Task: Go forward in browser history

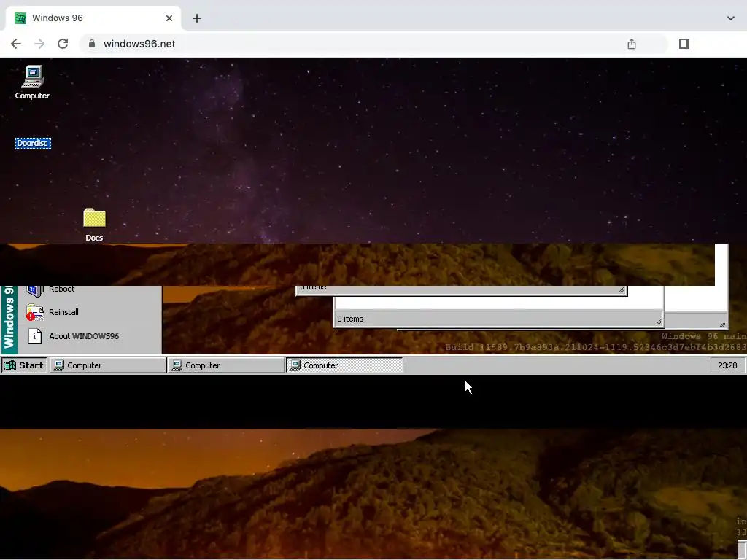Action: click(x=39, y=44)
